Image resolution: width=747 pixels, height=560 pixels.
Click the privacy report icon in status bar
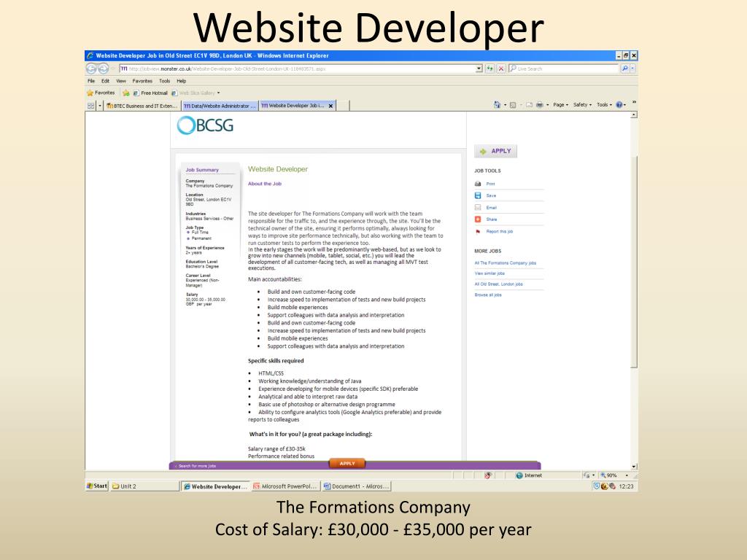click(488, 475)
